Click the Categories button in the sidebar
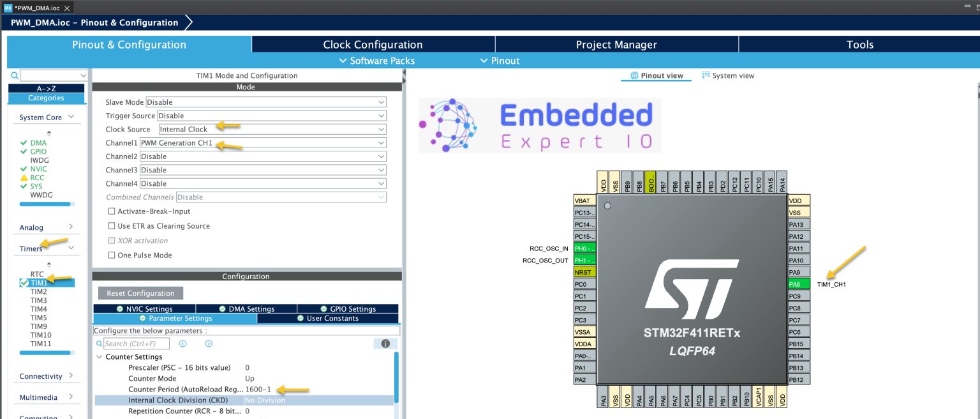 click(x=45, y=98)
